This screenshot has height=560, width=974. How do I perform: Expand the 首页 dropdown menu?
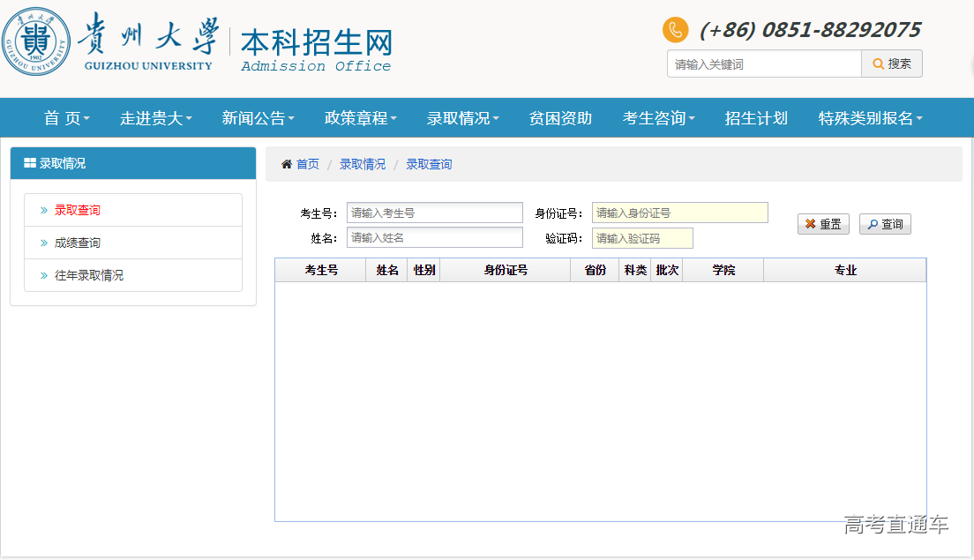[x=67, y=118]
